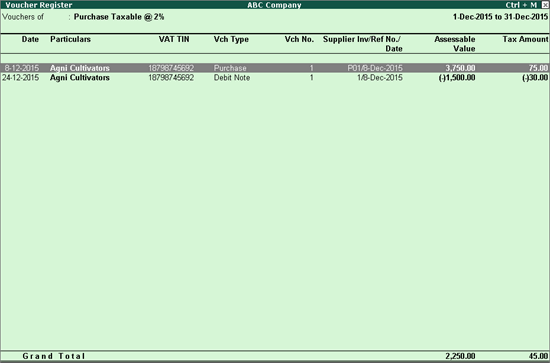Click the period 1-Dec-2015 to 31-Dec-2015
The height and width of the screenshot is (363, 550).
click(x=500, y=17)
